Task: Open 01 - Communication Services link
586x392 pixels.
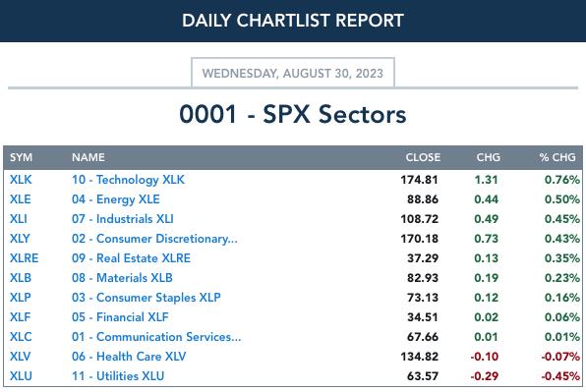Action: point(156,337)
